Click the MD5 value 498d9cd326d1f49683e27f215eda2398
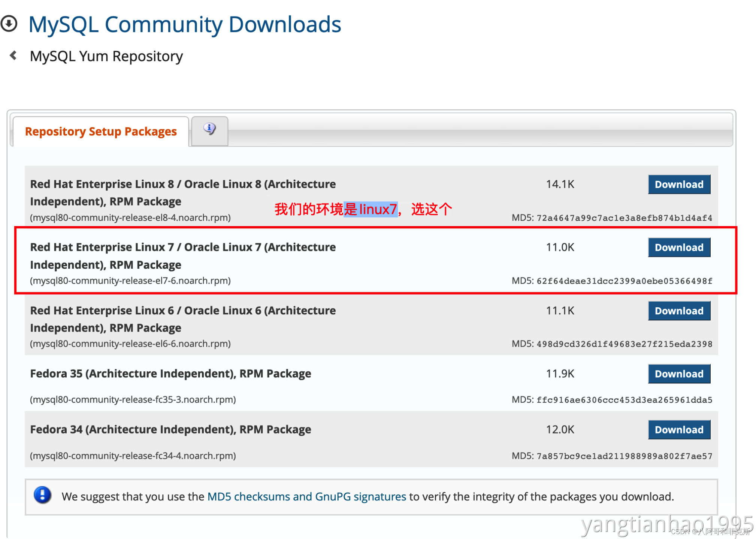Image resolution: width=756 pixels, height=539 pixels. (624, 344)
